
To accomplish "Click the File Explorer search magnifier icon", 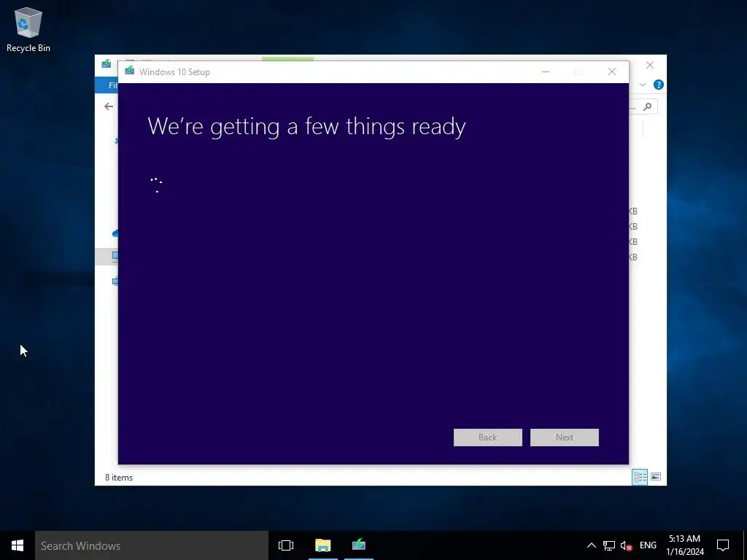I will point(647,106).
